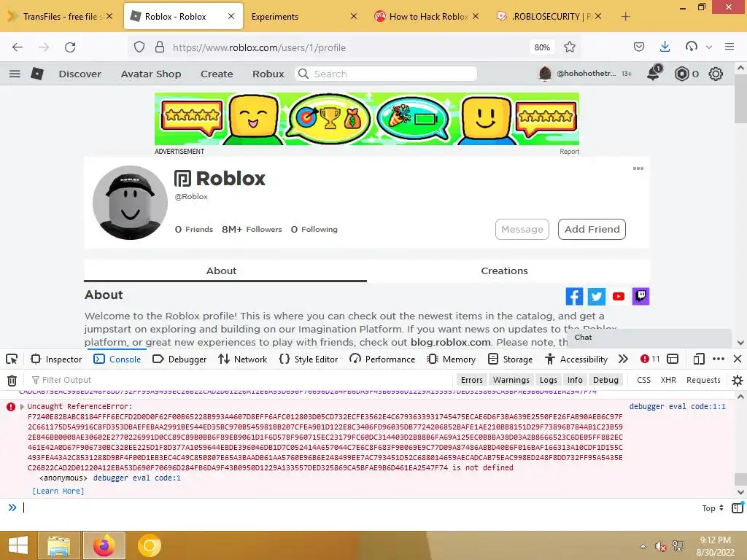Bookmark this page with the star icon

tap(569, 47)
